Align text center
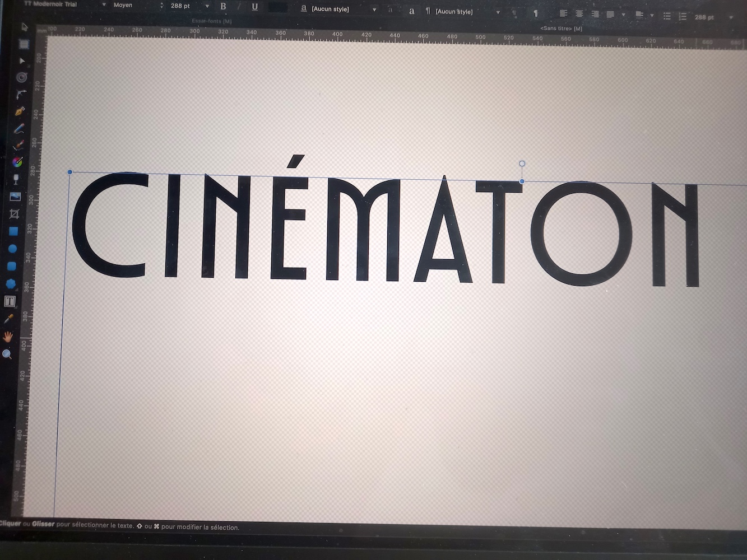 pyautogui.click(x=579, y=13)
